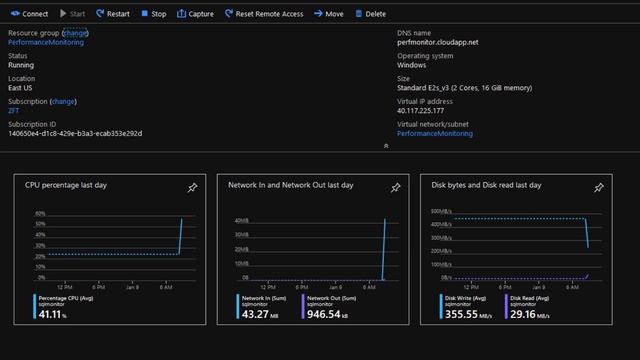Open the ZFT subscription link
This screenshot has width=640, height=360.
tap(13, 111)
